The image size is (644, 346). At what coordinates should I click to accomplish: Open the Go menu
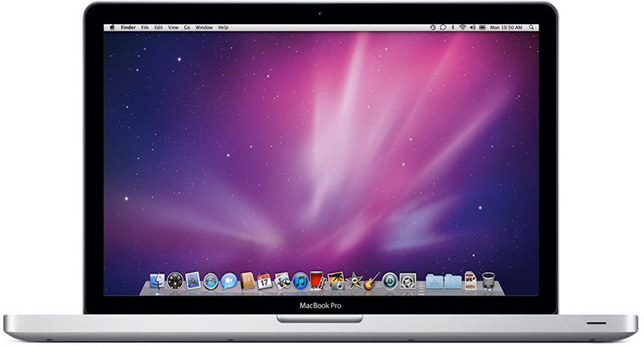pyautogui.click(x=187, y=27)
